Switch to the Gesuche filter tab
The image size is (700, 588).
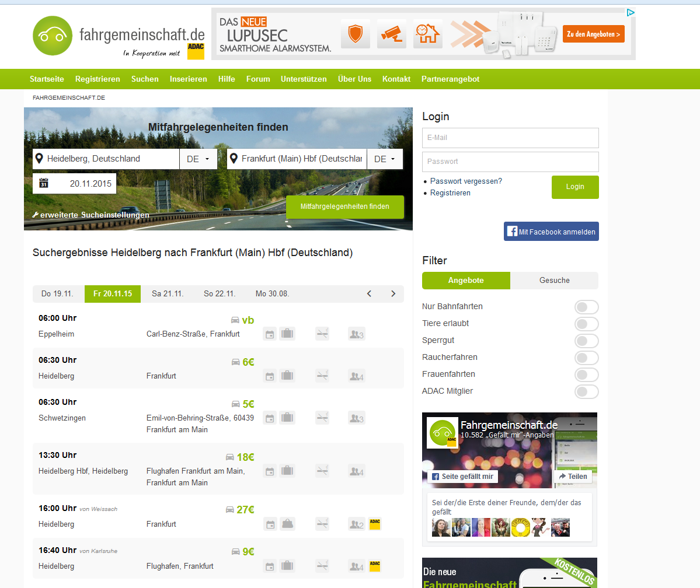click(555, 280)
